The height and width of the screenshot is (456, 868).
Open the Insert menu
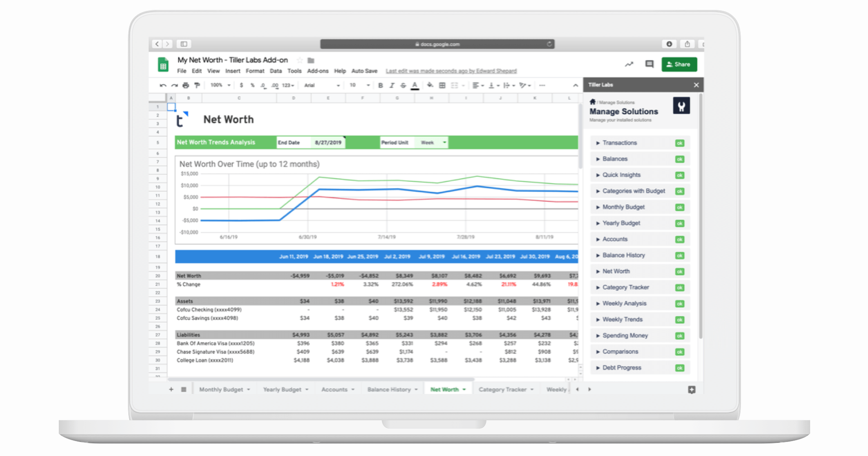point(233,71)
